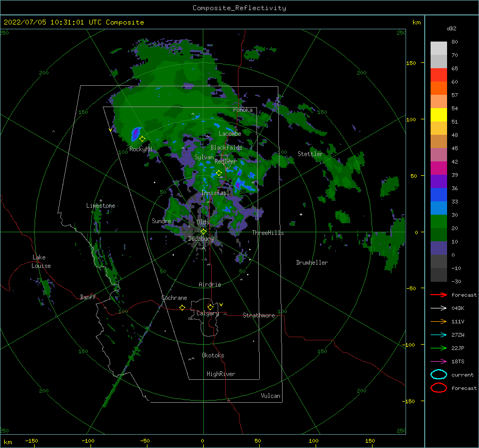The image size is (479, 448).
Task: Click the dBZ legend heading
Action: (451, 29)
